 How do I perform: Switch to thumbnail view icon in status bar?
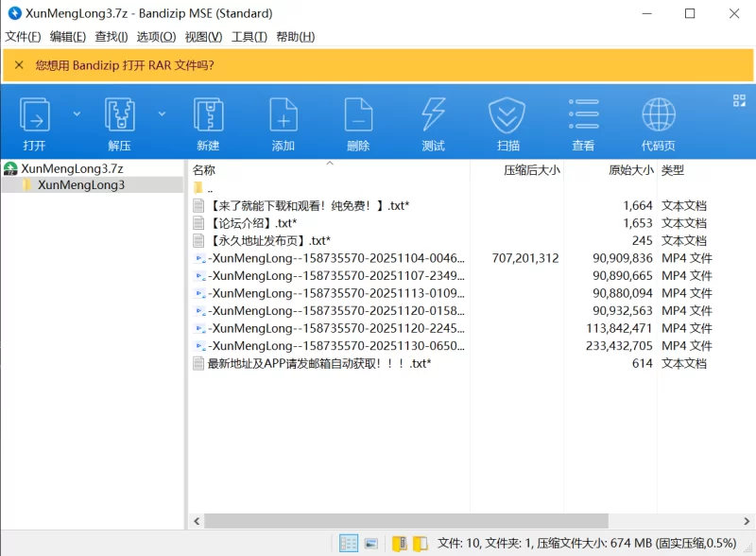(x=370, y=544)
